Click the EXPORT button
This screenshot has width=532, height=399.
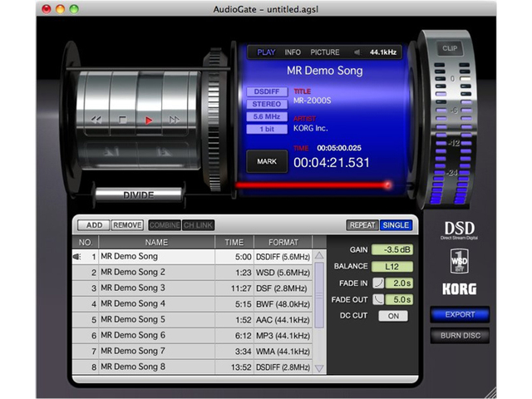460,315
